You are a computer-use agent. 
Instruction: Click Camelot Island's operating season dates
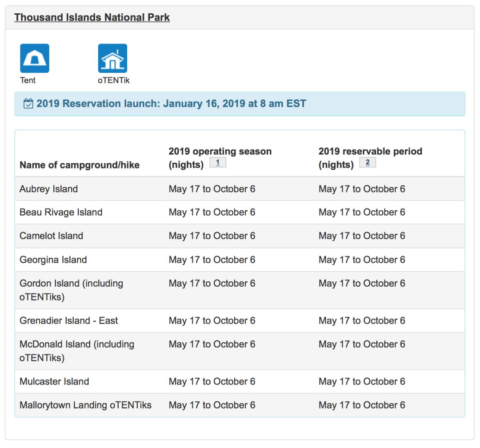pyautogui.click(x=212, y=236)
